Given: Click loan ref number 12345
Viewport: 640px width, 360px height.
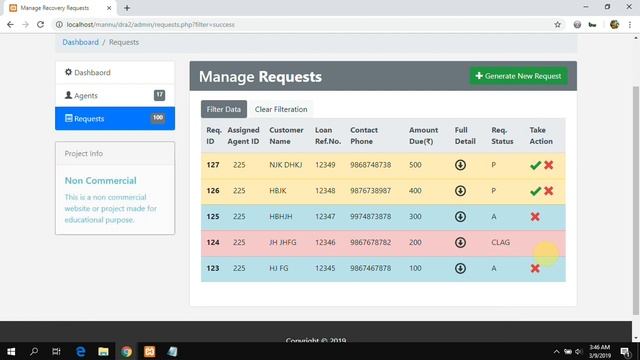Looking at the screenshot, I should click(x=325, y=268).
